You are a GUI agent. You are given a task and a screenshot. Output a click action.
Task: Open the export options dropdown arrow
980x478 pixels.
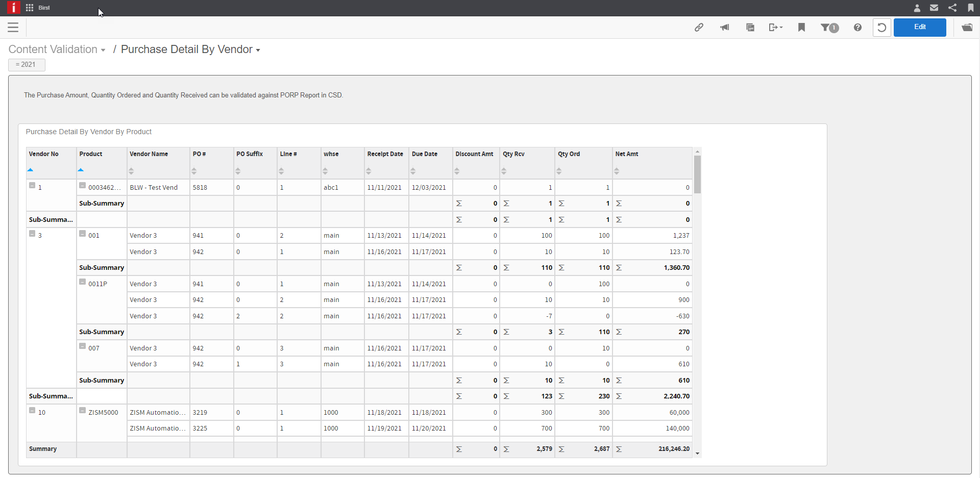(x=780, y=28)
